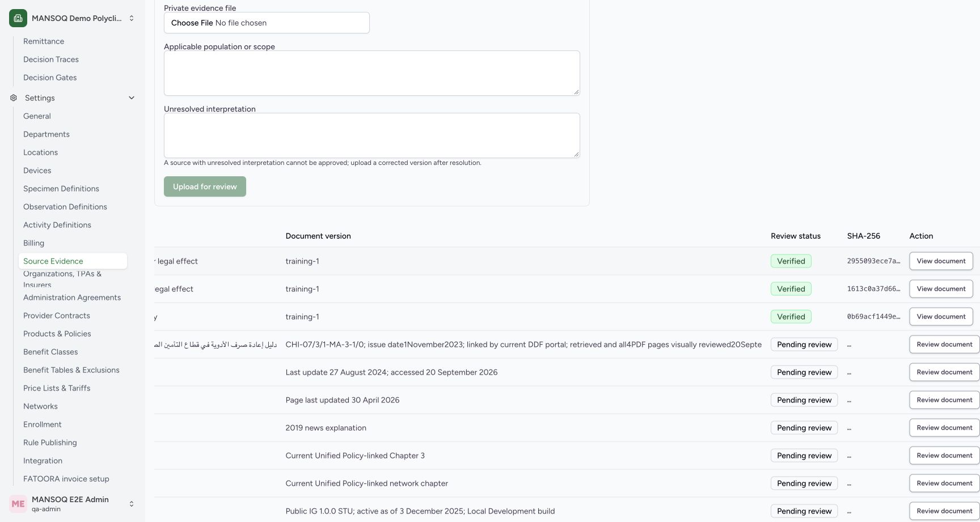Image resolution: width=980 pixels, height=522 pixels.
Task: Open Remittance in the sidebar
Action: tap(44, 41)
